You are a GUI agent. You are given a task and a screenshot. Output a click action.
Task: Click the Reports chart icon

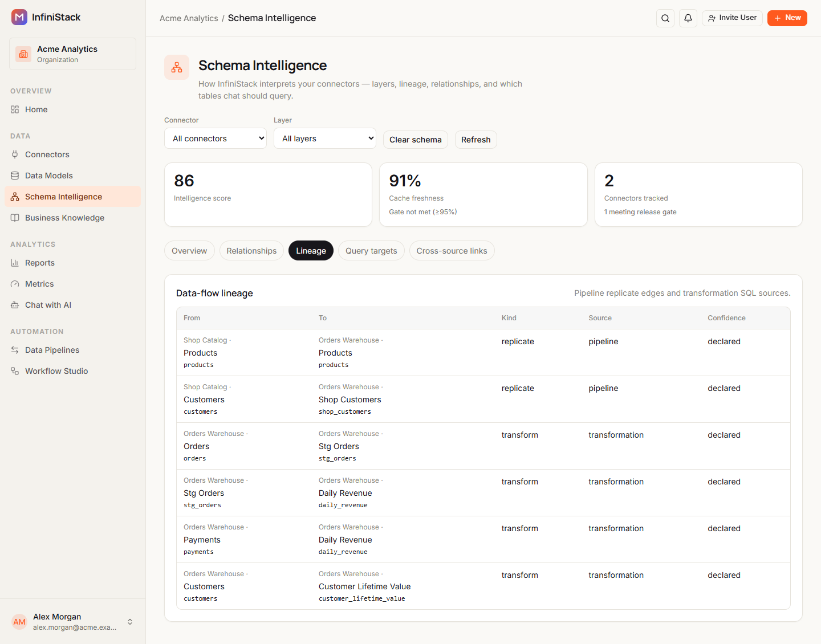pos(15,263)
